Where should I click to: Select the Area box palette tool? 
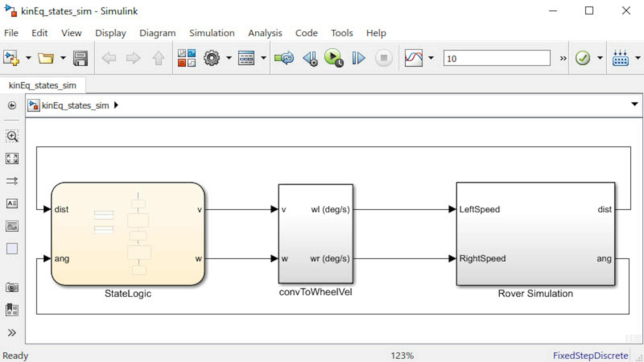(x=12, y=249)
